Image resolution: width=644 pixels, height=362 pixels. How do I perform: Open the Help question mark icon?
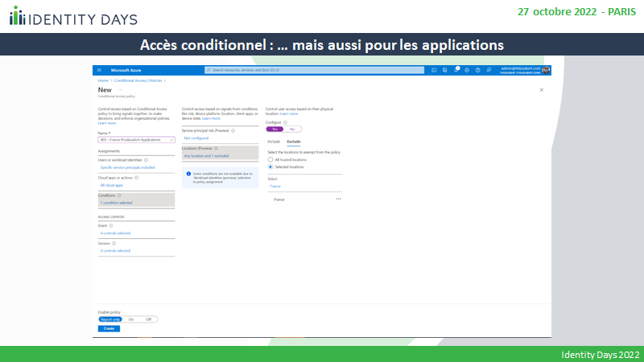[x=477, y=70]
